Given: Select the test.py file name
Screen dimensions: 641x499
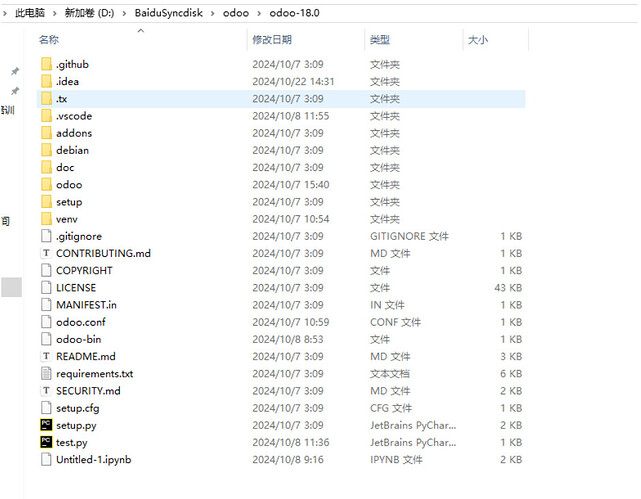Looking at the screenshot, I should [x=72, y=443].
